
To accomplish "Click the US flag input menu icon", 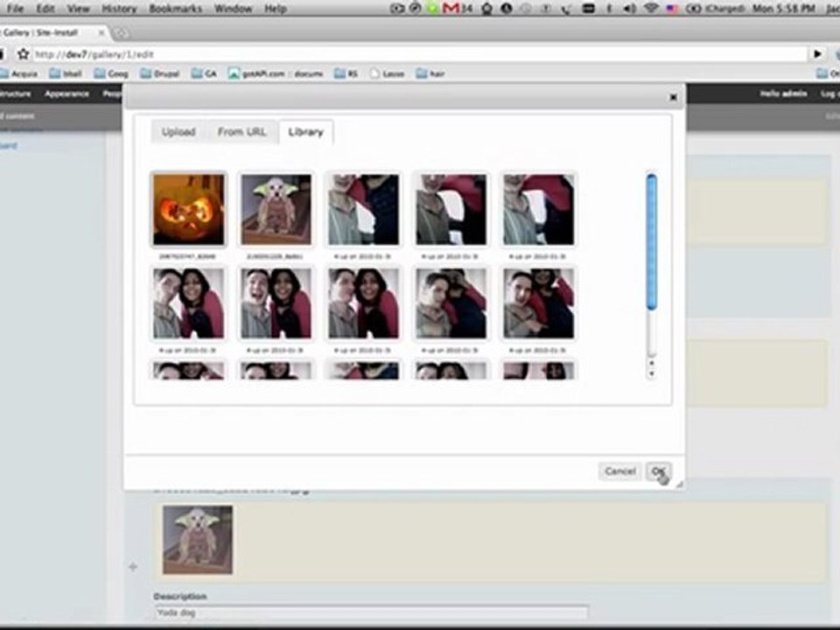I will point(673,8).
